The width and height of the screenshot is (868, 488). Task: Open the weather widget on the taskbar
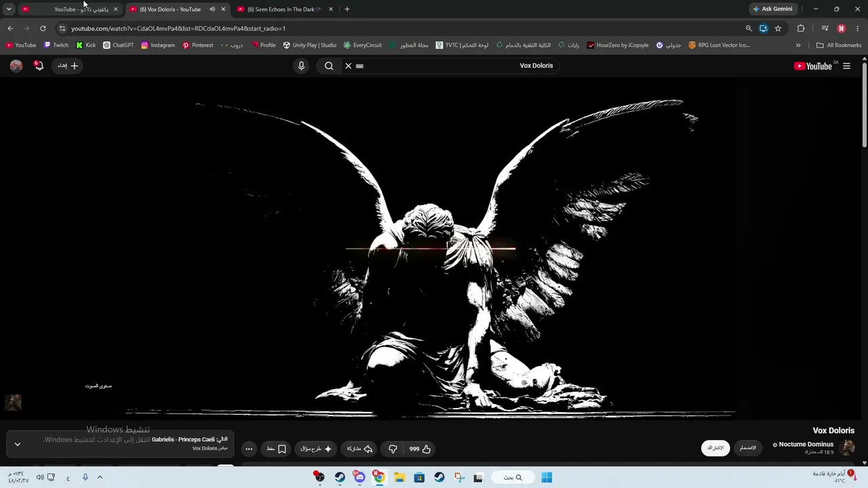pos(833,476)
